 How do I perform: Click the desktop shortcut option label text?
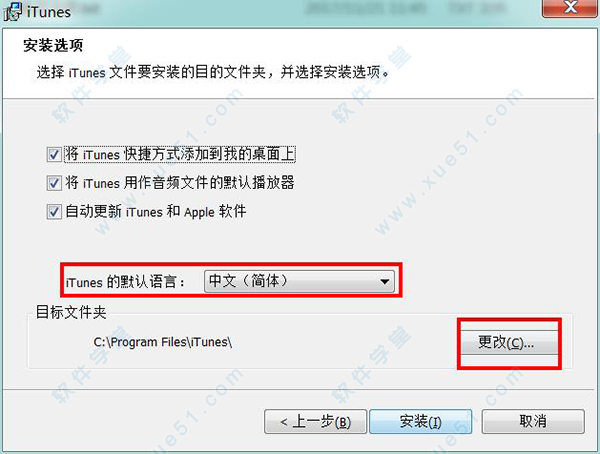click(180, 154)
